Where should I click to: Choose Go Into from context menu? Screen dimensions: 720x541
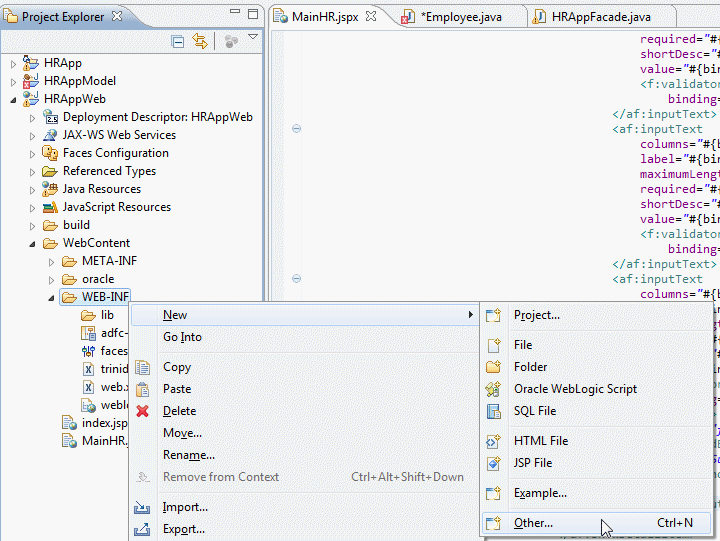pos(304,337)
